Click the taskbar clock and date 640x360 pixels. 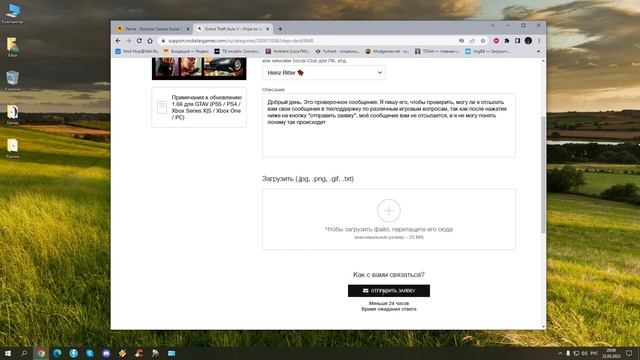pyautogui.click(x=611, y=353)
